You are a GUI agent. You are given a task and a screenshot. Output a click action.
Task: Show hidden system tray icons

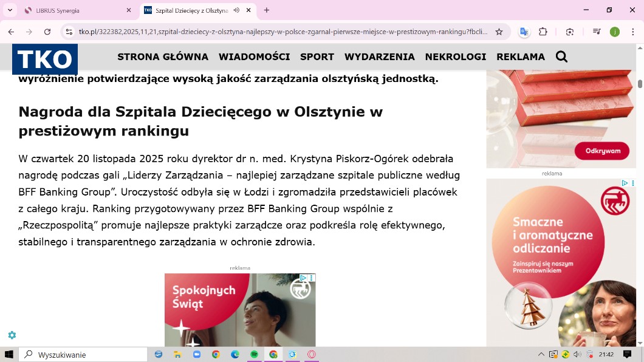click(541, 354)
